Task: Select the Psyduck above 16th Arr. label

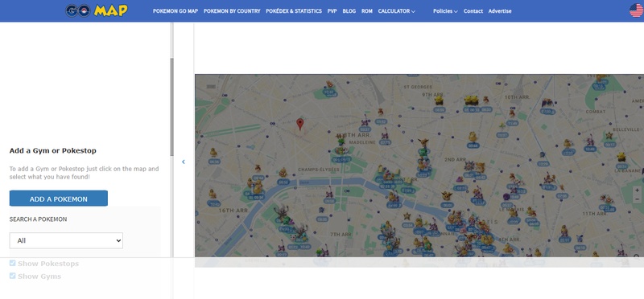Action: coord(213,194)
